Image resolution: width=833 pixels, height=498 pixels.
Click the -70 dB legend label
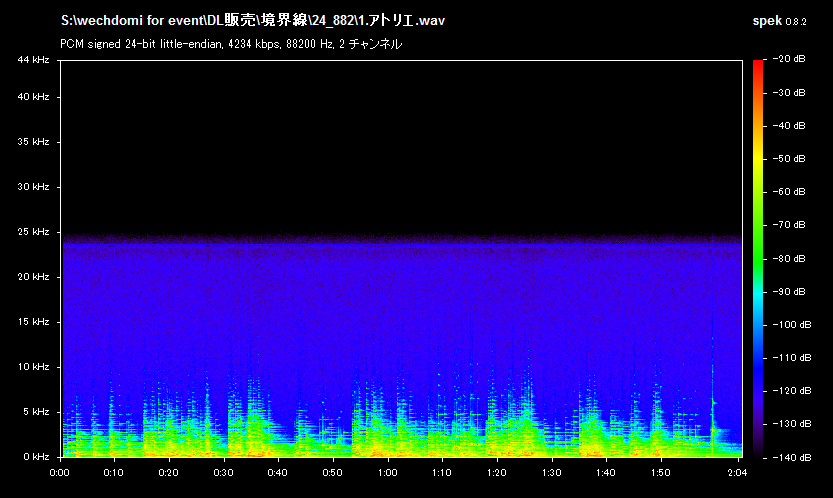point(789,225)
